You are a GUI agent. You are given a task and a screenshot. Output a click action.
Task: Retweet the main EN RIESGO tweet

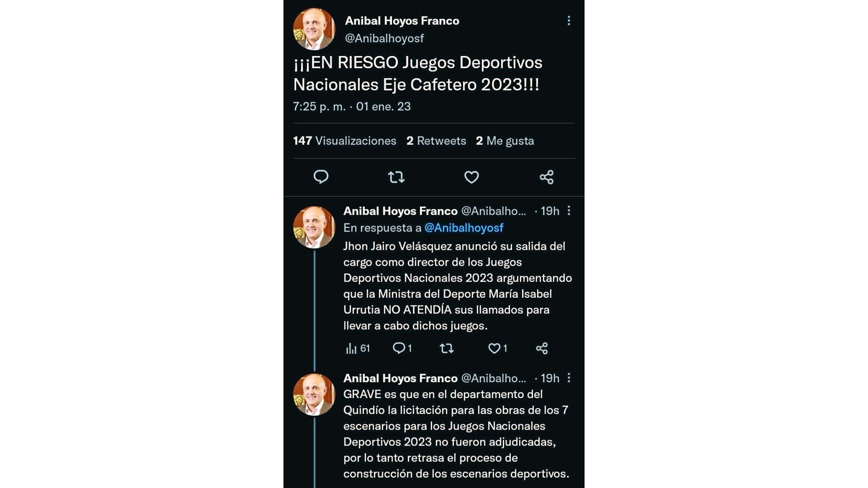396,177
